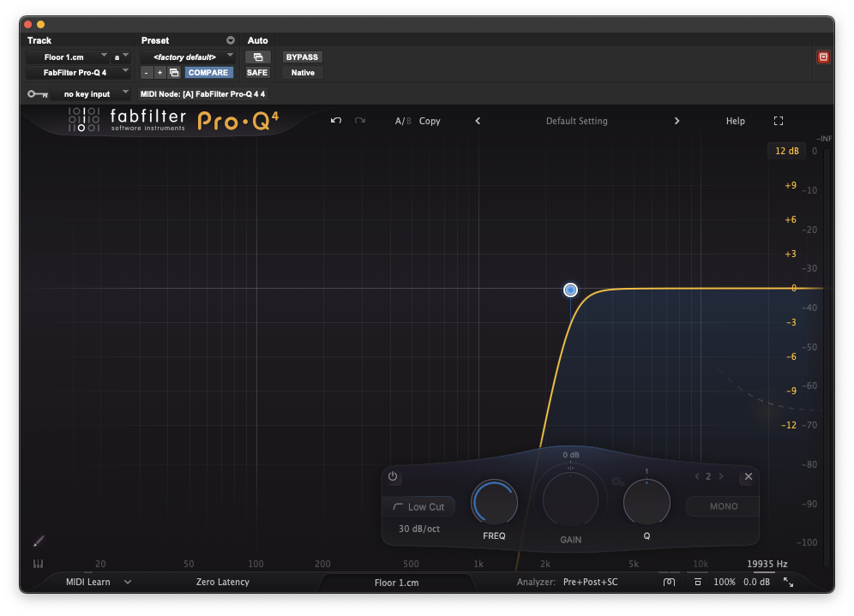
Task: Open the factory default preset dropdown
Action: coord(188,57)
